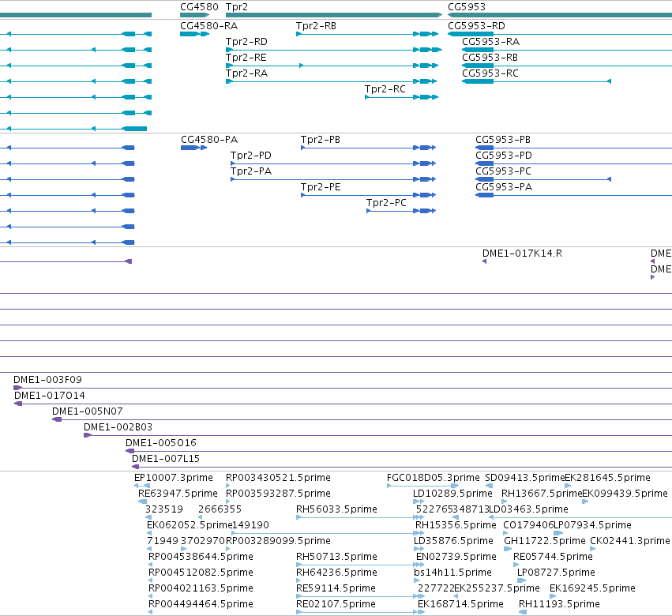Image resolution: width=672 pixels, height=616 pixels.
Task: Click the CG5953-PC protein label
Action: (503, 171)
